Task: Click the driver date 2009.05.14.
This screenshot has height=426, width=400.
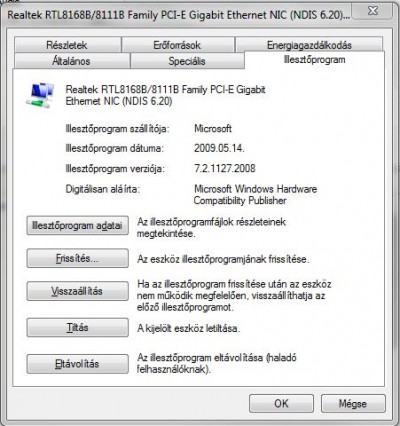Action: (219, 148)
